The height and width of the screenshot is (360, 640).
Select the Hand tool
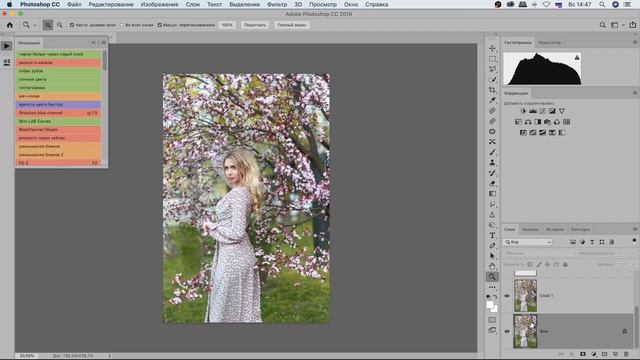point(492,267)
